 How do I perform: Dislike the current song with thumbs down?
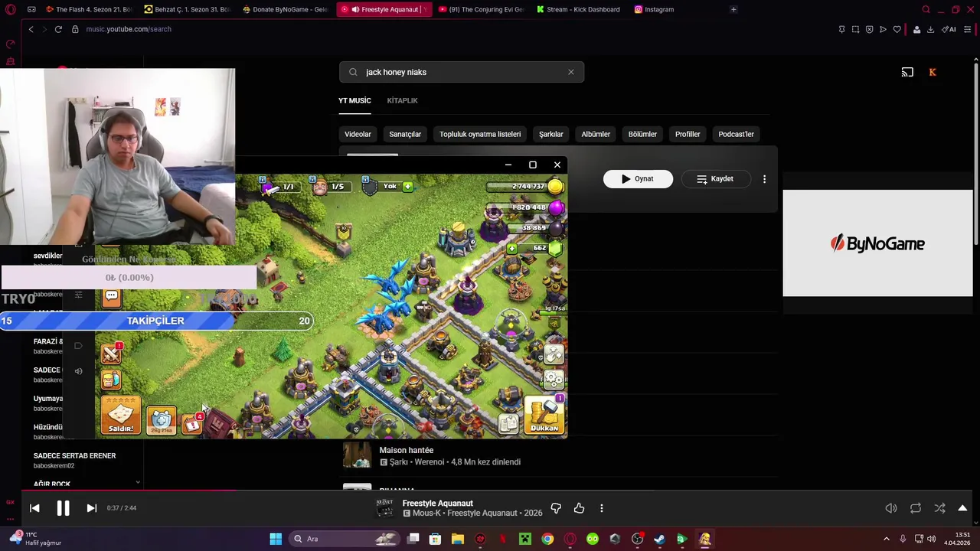[556, 508]
